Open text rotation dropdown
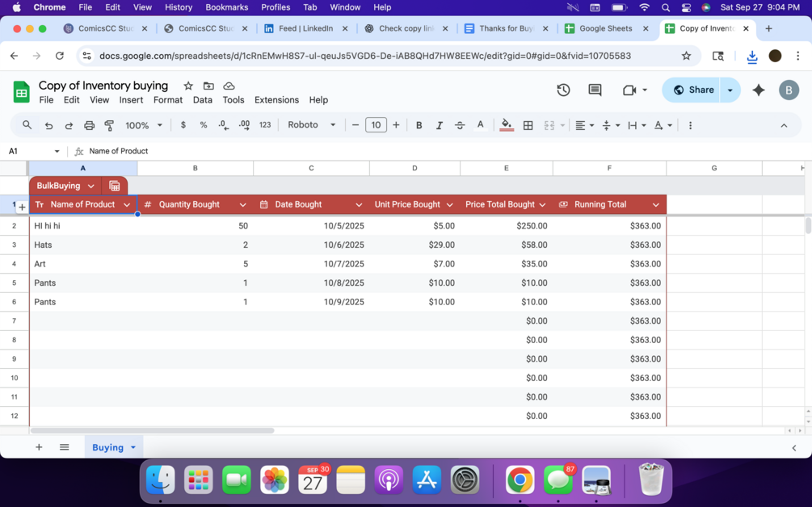This screenshot has height=507, width=812. pyautogui.click(x=663, y=125)
